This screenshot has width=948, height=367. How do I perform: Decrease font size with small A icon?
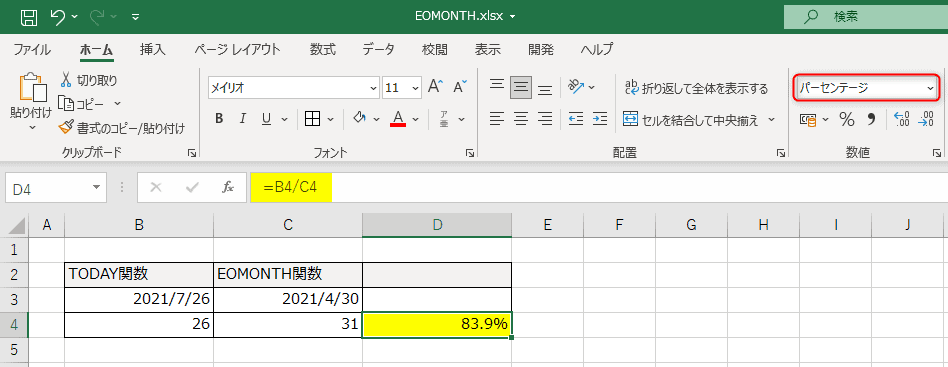click(x=460, y=87)
